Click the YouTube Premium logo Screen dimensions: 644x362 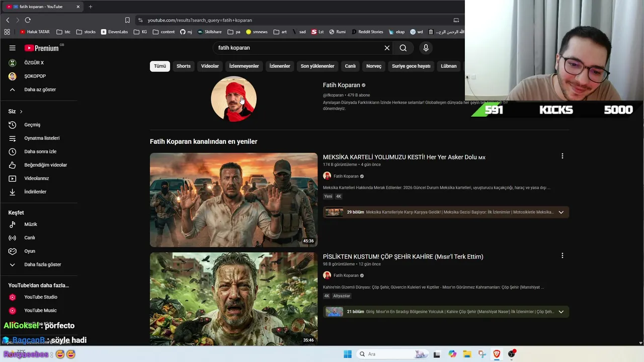click(42, 48)
